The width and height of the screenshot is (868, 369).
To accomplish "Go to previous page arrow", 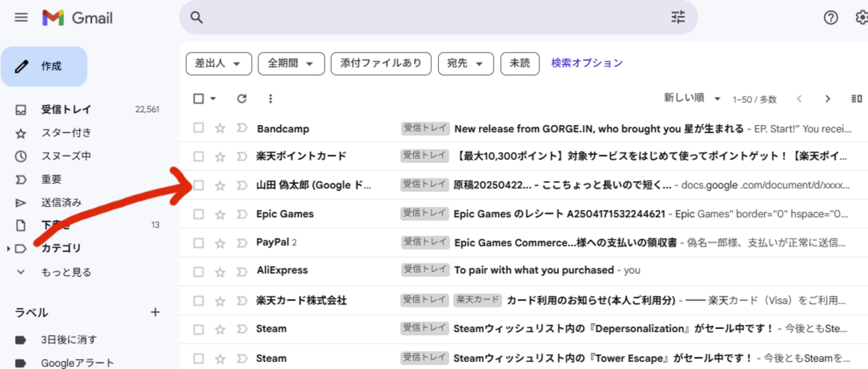I will [799, 99].
